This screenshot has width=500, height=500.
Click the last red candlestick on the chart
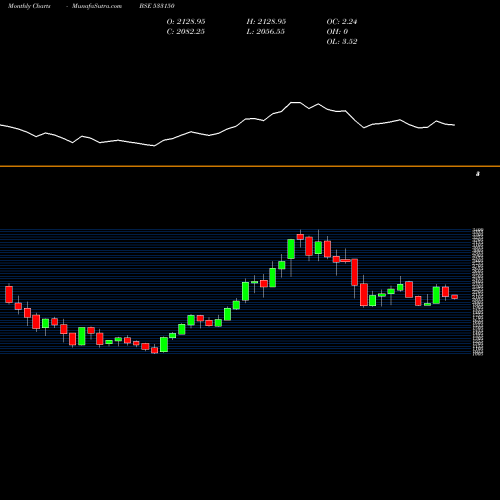(x=455, y=297)
